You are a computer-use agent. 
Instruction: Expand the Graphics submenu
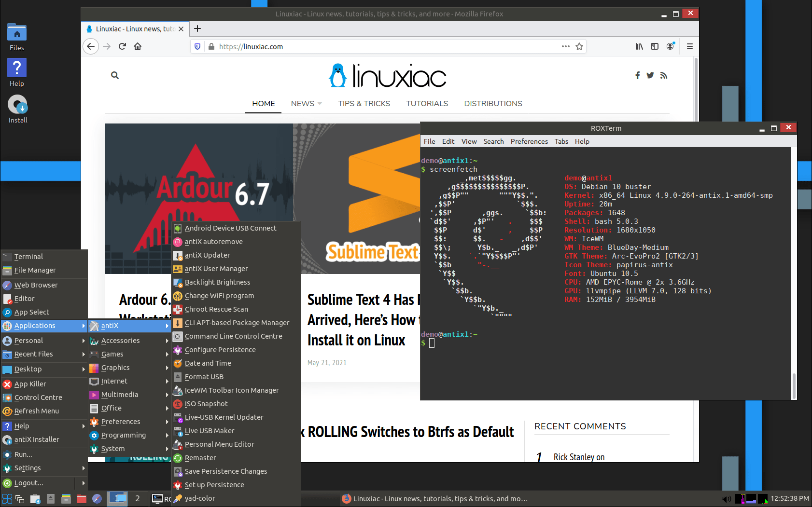(x=129, y=368)
